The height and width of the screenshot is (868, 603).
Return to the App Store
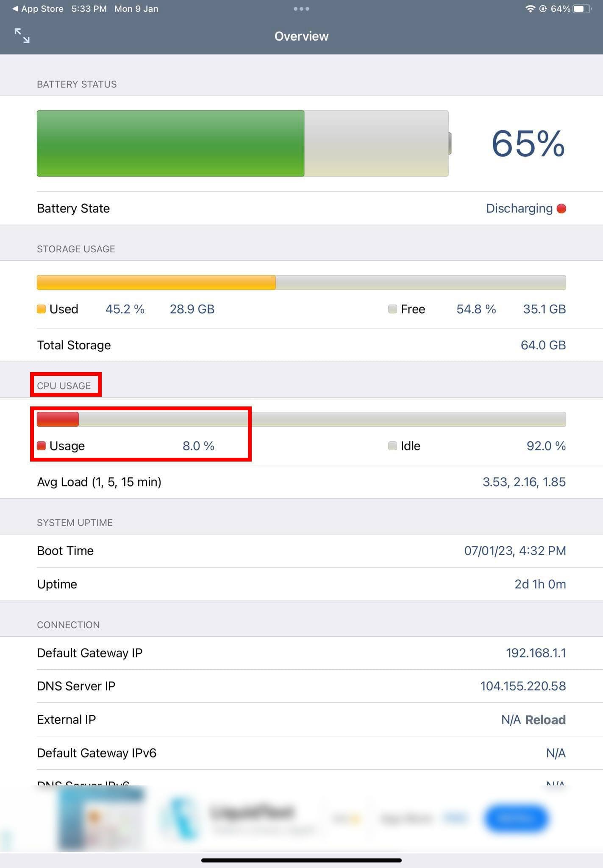37,8
